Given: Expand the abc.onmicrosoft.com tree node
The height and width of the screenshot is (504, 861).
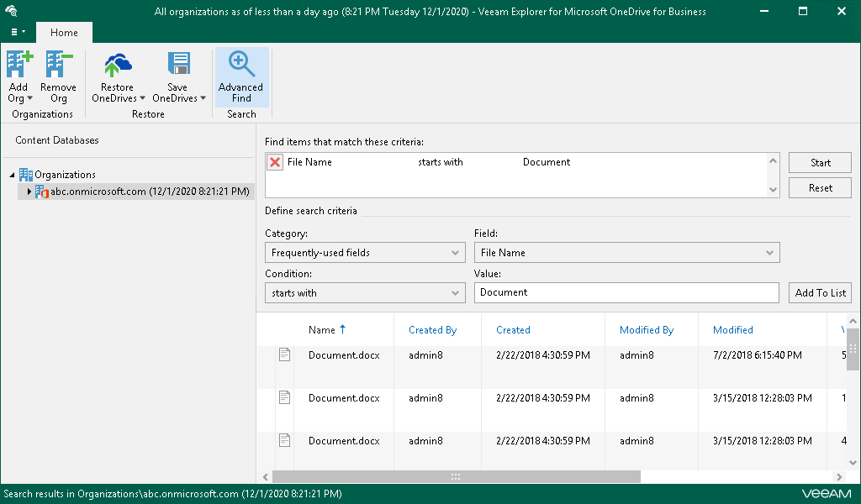Looking at the screenshot, I should click(29, 192).
